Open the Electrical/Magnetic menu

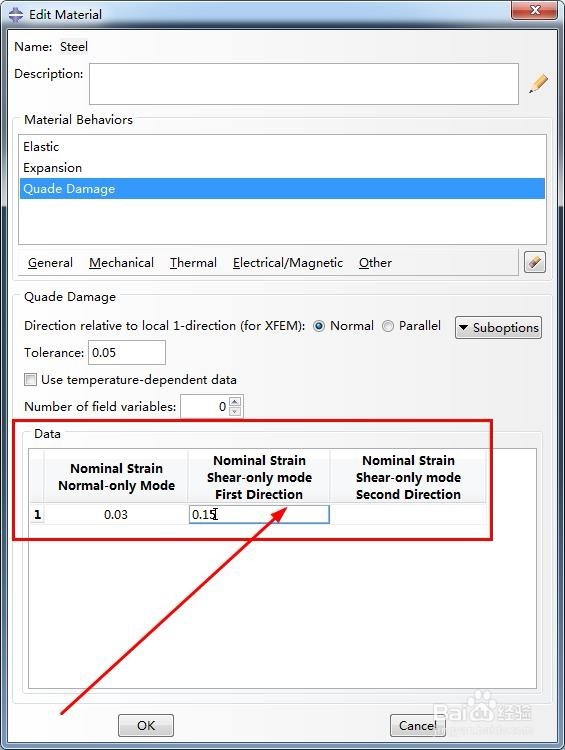pos(288,263)
